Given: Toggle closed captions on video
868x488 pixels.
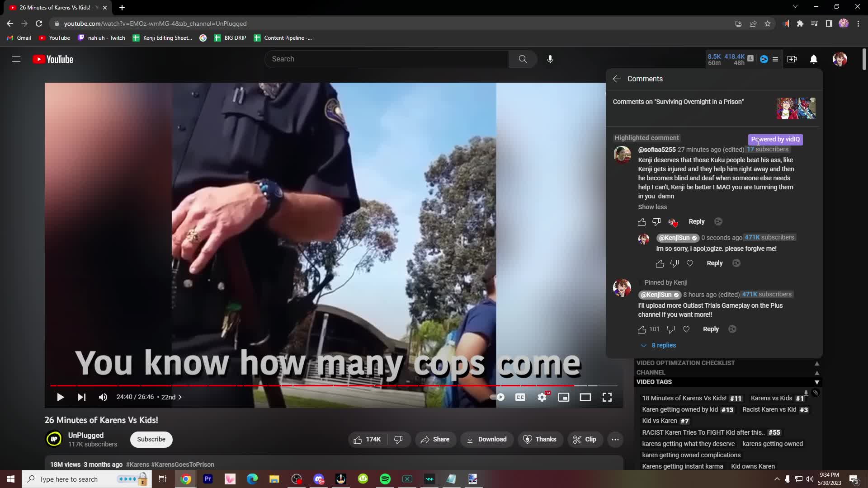Looking at the screenshot, I should click(520, 397).
